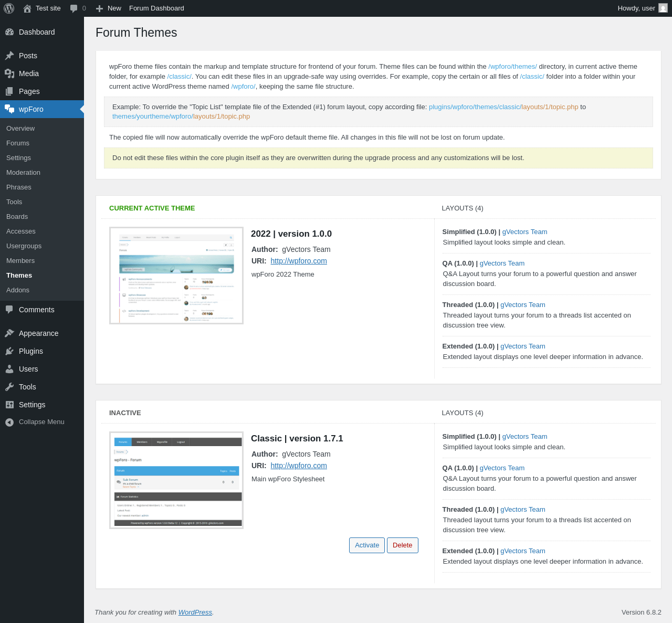672x623 pixels.
Task: Click the New plus icon
Action: (x=99, y=8)
